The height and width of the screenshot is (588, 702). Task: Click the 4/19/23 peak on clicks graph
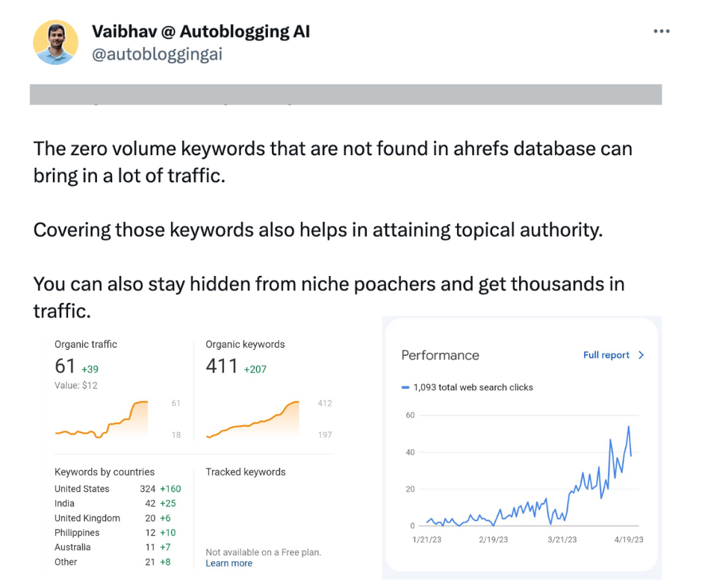629,427
